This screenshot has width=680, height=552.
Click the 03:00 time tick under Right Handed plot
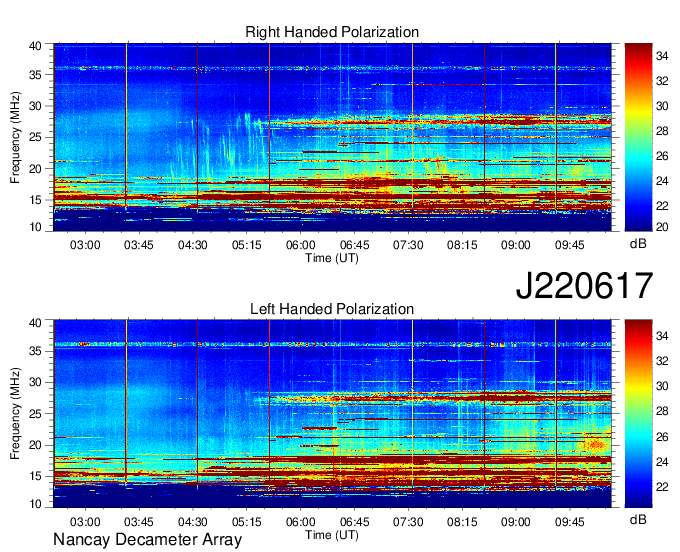[85, 245]
